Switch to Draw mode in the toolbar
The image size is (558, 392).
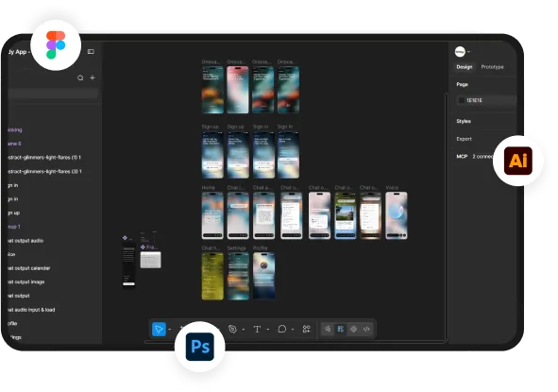(x=328, y=329)
